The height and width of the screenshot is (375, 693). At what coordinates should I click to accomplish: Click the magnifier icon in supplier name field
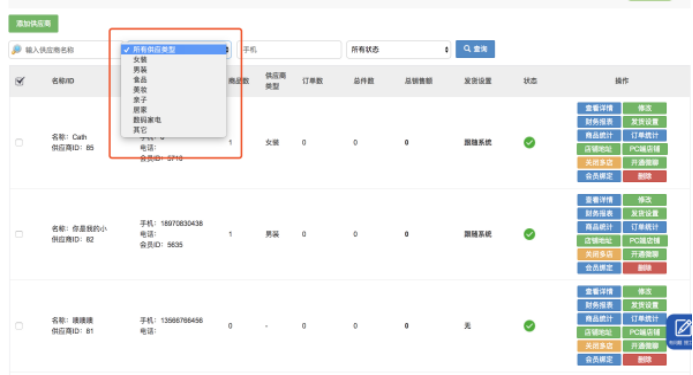tap(16, 50)
